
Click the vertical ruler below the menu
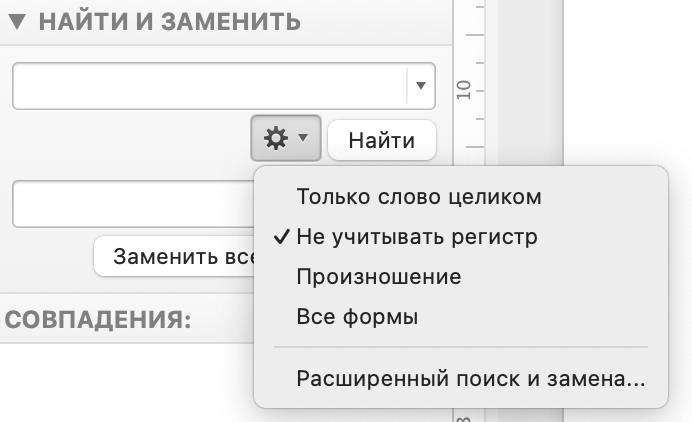463,416
